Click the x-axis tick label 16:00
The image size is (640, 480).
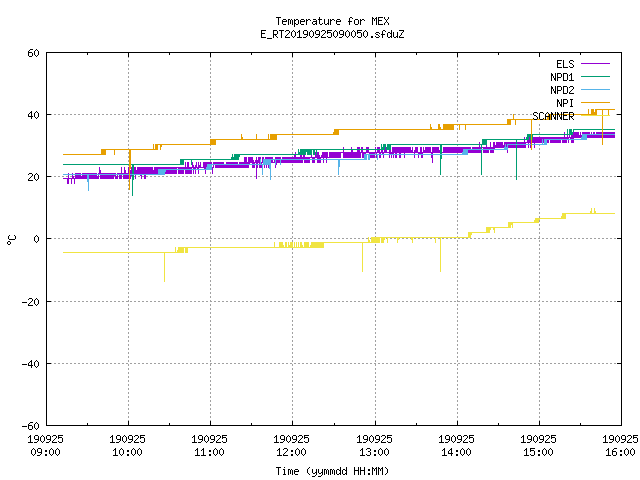620,452
